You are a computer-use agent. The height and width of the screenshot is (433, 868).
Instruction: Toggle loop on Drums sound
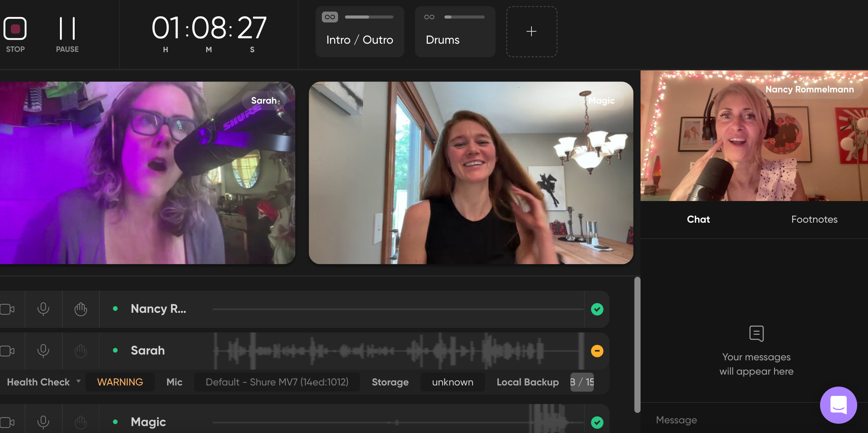429,17
